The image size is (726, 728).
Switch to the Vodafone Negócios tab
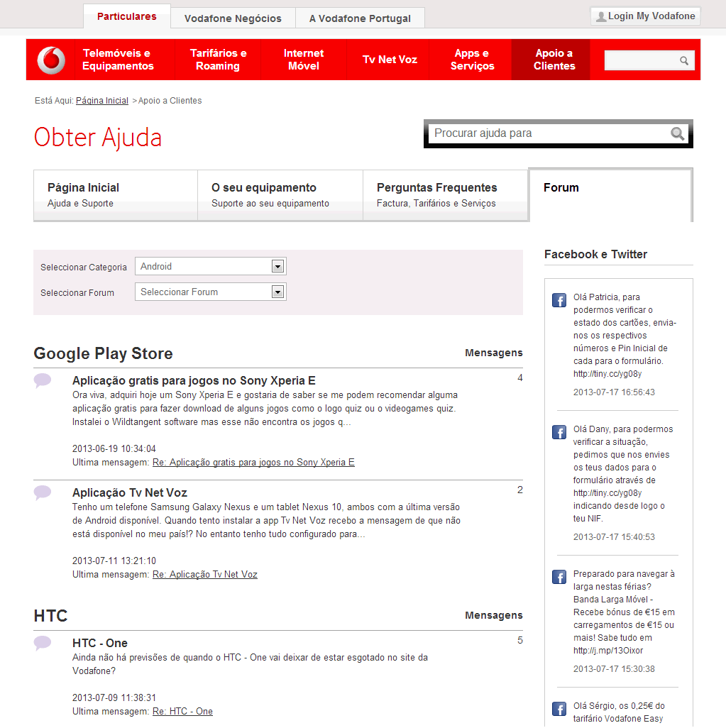233,18
